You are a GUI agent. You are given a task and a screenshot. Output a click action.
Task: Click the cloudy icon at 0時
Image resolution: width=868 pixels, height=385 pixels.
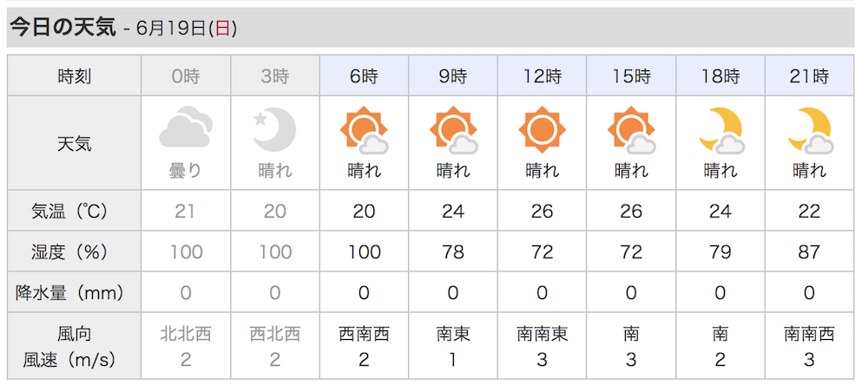click(x=186, y=129)
